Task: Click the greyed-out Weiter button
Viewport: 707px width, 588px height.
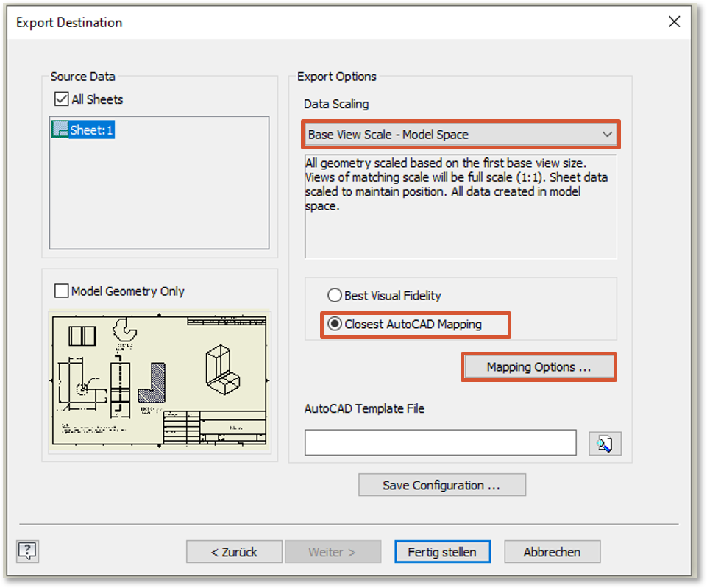Action: point(333,552)
